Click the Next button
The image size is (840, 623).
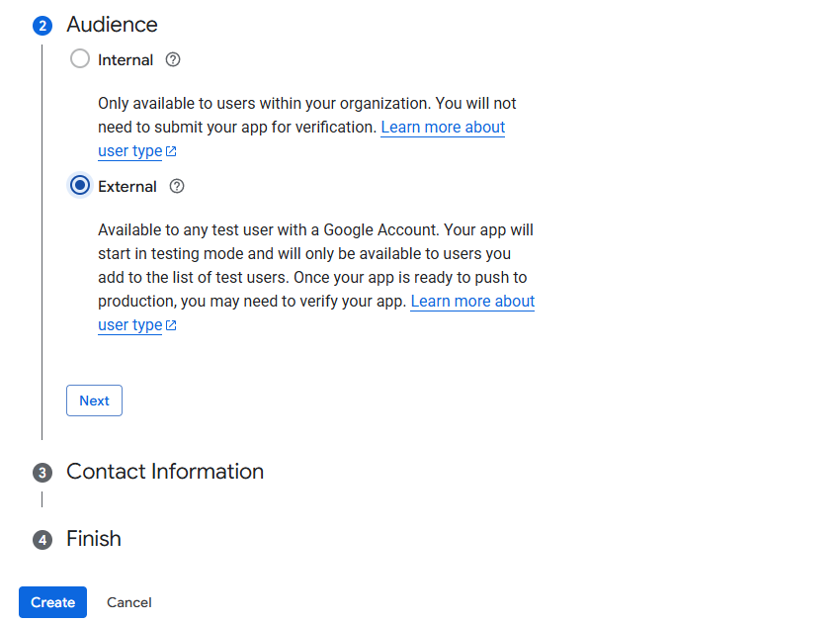click(x=94, y=400)
